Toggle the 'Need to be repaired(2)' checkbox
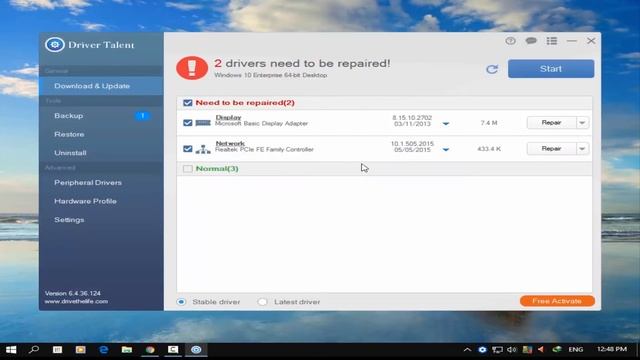This screenshot has height=360, width=640. pyautogui.click(x=188, y=103)
